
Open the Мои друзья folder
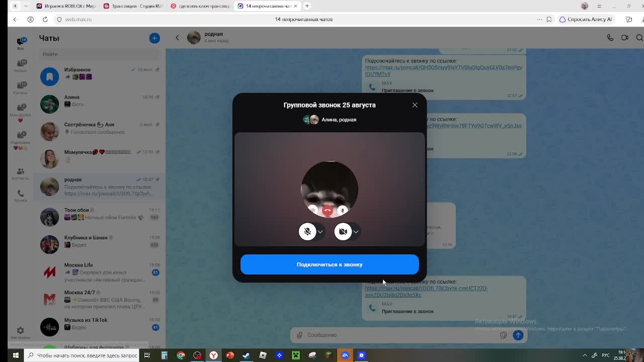(x=21, y=113)
